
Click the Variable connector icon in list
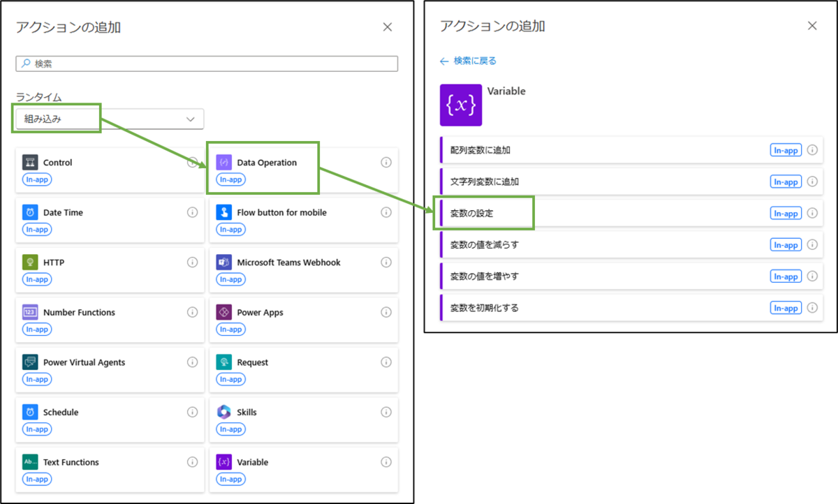(224, 462)
